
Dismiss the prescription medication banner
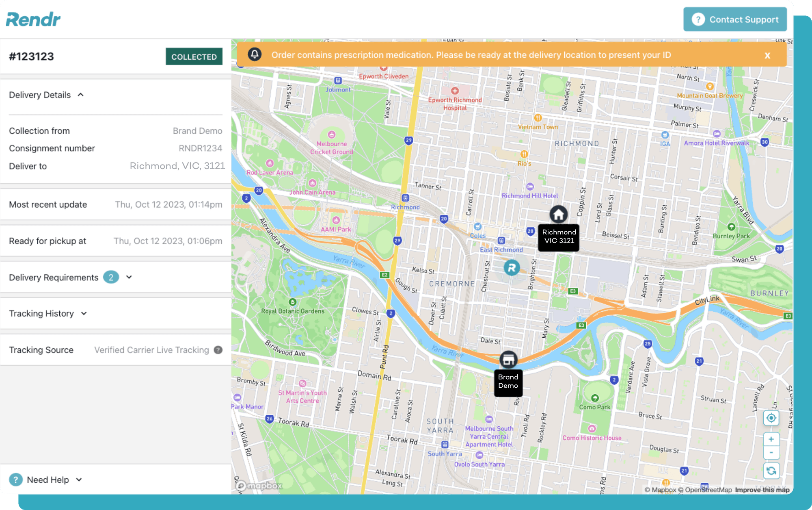click(767, 55)
